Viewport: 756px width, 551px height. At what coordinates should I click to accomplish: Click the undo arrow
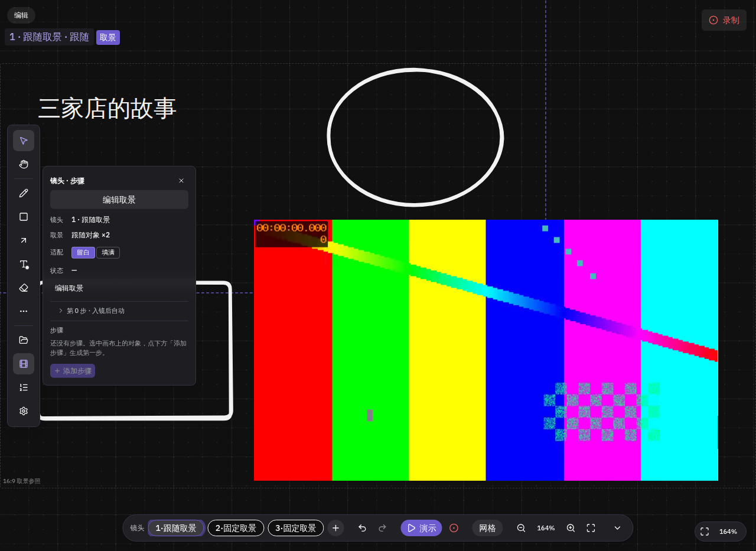click(362, 528)
